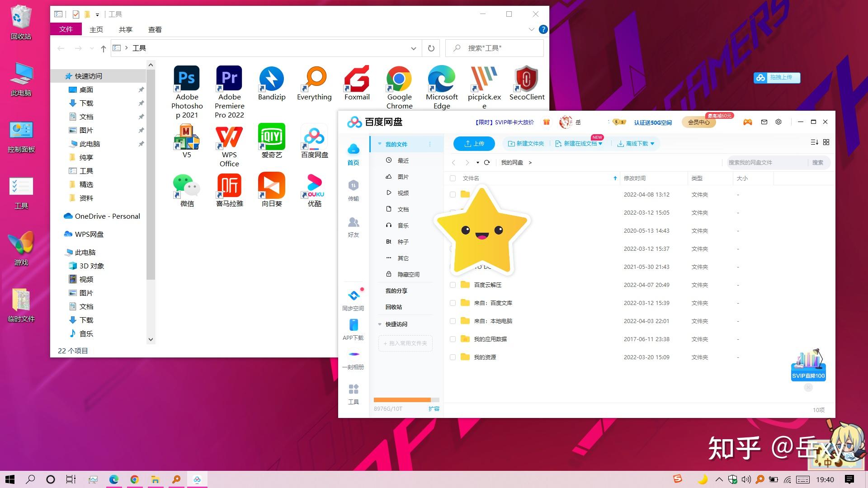Tick the select-all checkbox beside 文件名

(453, 178)
